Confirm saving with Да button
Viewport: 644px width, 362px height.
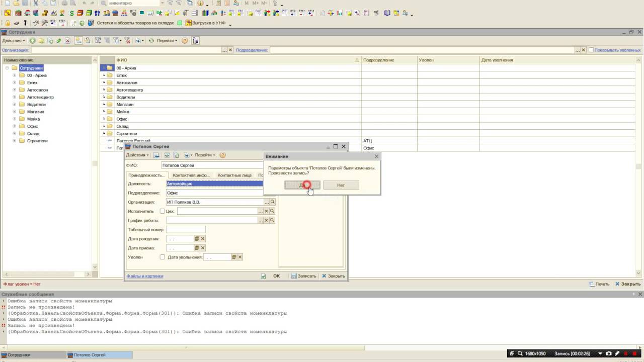point(302,185)
